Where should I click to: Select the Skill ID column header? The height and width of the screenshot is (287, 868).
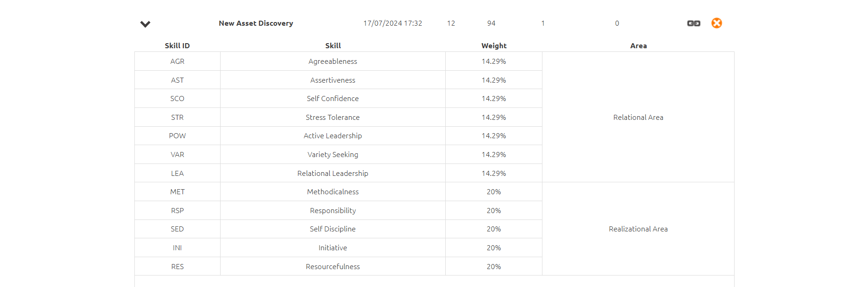(x=177, y=46)
